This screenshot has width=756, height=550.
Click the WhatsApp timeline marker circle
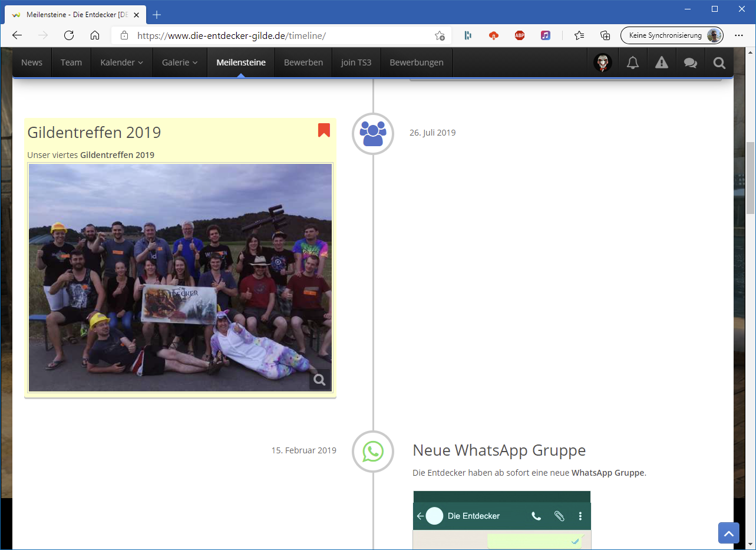click(x=372, y=452)
